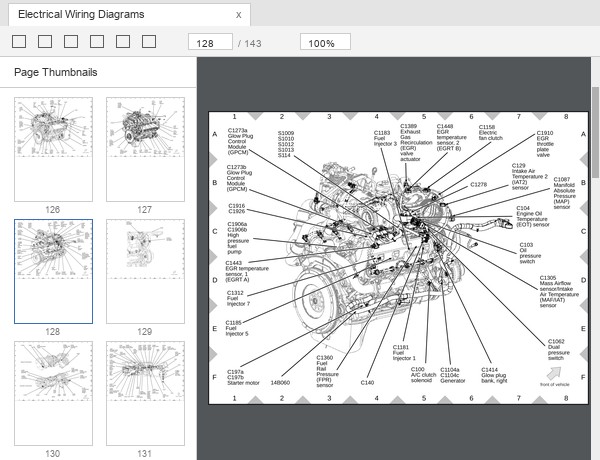Open page 131 thumbnail

click(x=145, y=393)
